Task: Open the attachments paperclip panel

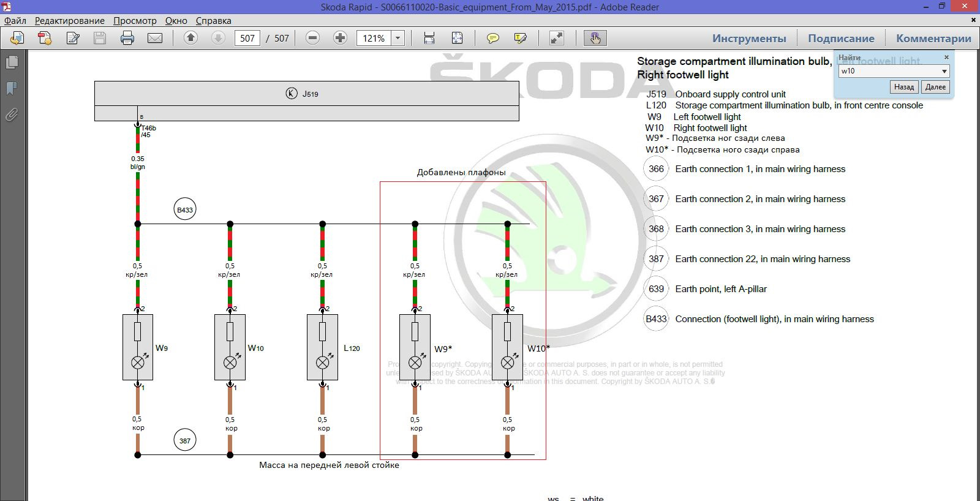Action: [12, 115]
